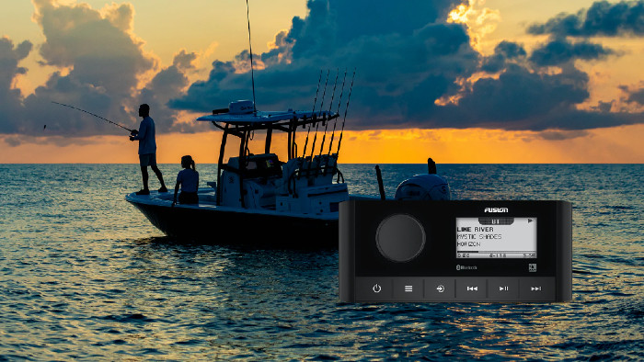
Task: Skip to the next track
Action: point(535,288)
